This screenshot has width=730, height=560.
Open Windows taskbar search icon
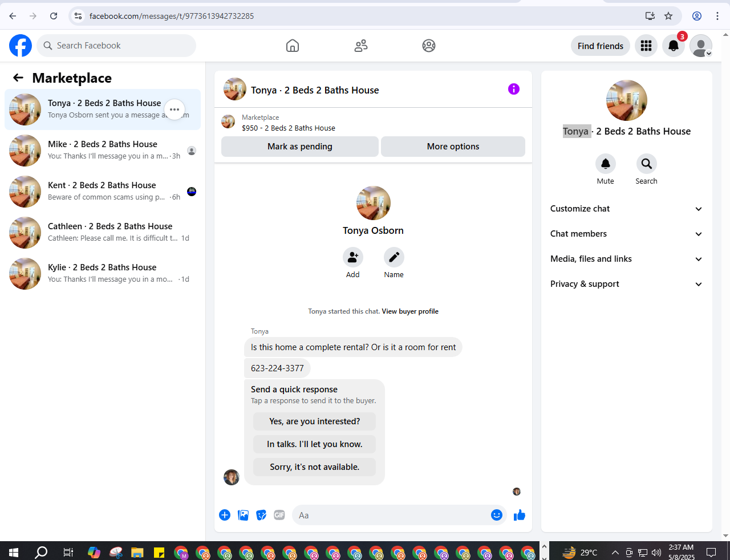coord(41,552)
